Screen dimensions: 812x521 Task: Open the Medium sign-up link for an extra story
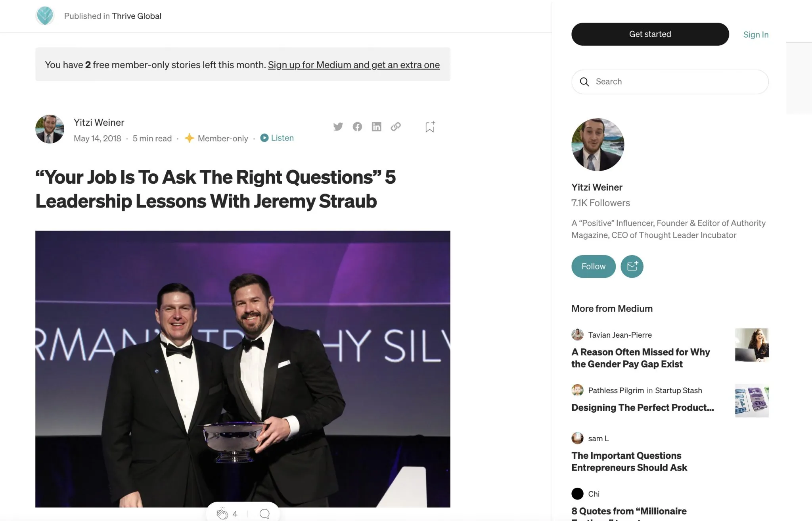[354, 65]
